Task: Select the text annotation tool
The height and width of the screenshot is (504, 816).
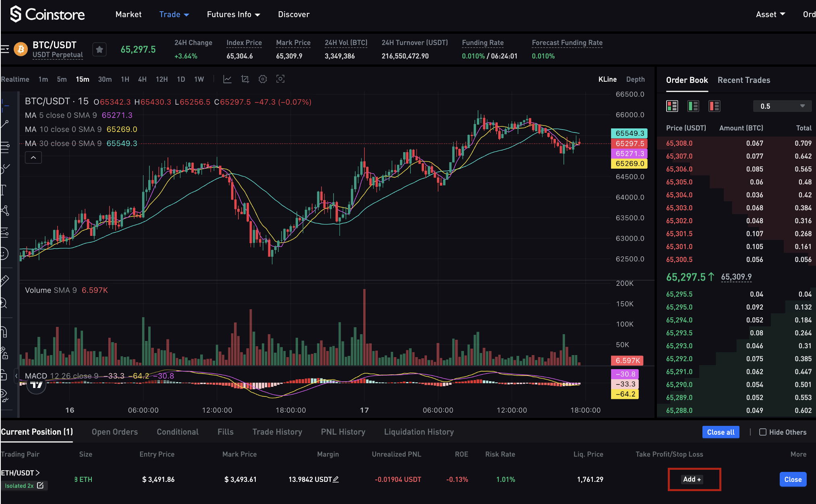Action: click(x=4, y=190)
